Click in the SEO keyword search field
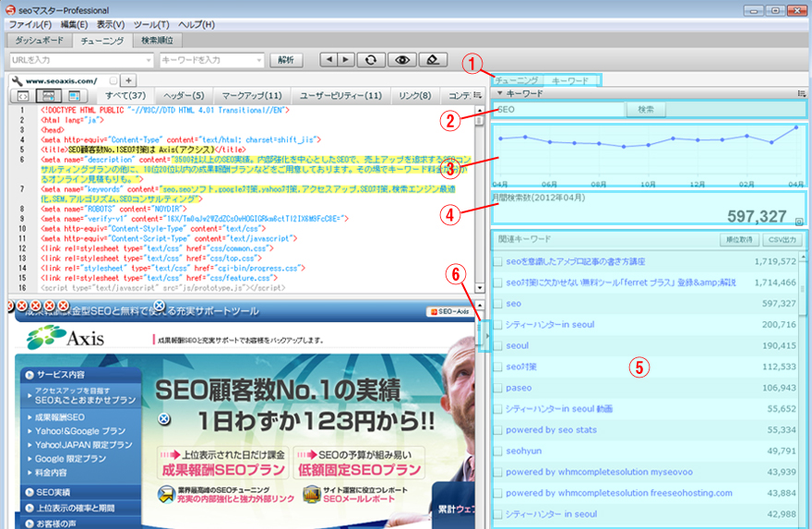812x529 pixels. [x=558, y=109]
